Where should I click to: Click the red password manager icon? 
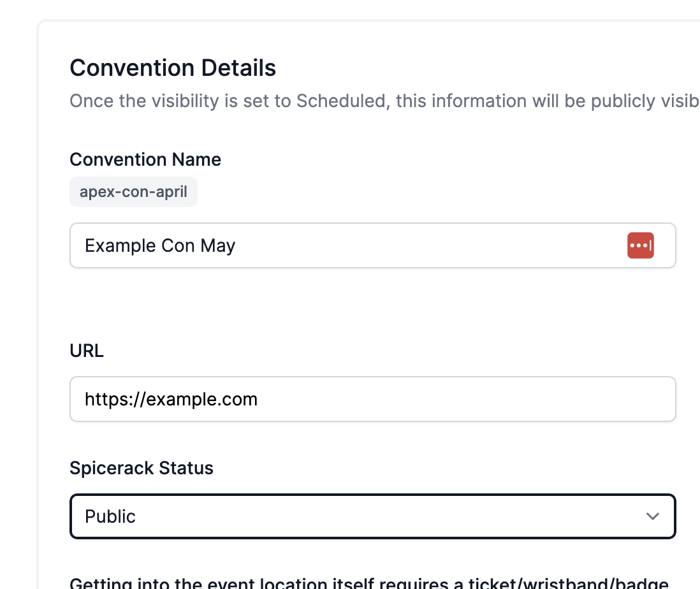coord(640,245)
